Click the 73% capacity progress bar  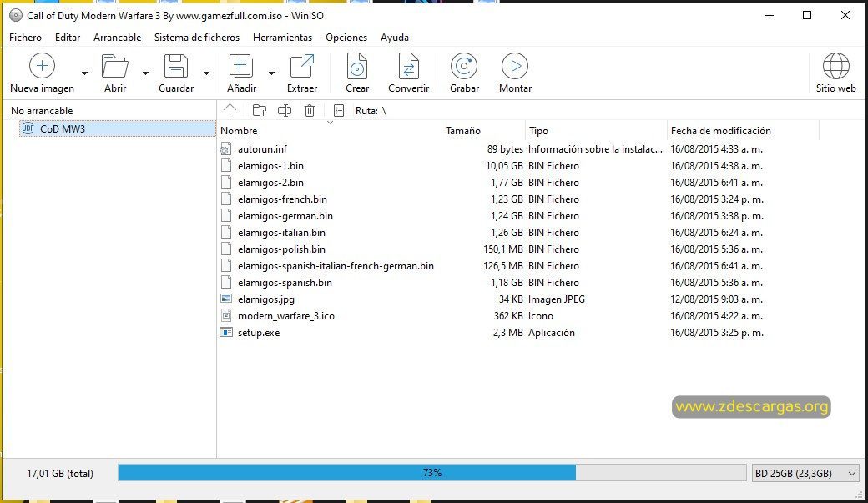pyautogui.click(x=432, y=473)
